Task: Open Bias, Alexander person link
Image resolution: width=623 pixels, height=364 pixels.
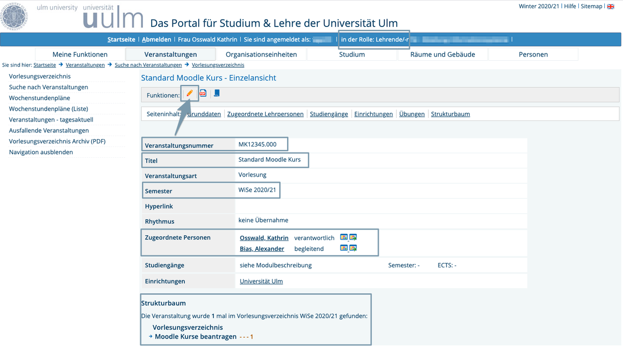Action: pos(262,249)
